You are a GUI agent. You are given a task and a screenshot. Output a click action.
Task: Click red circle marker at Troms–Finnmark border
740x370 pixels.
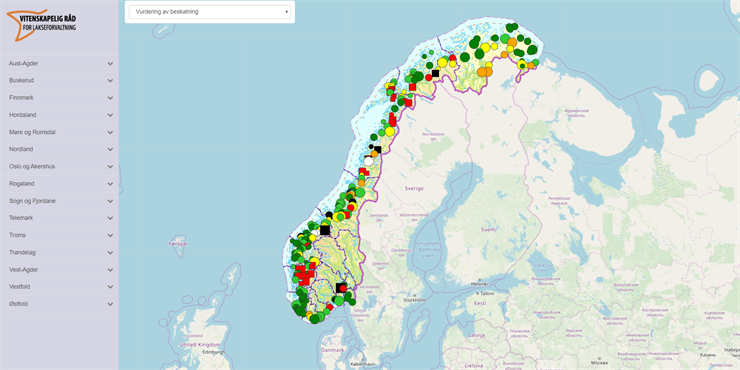click(x=452, y=58)
